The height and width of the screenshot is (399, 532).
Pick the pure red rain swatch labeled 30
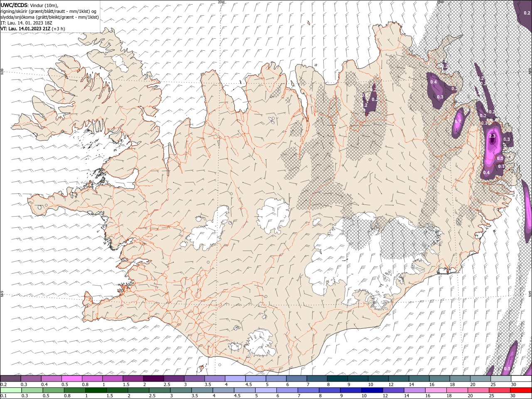coord(521,390)
